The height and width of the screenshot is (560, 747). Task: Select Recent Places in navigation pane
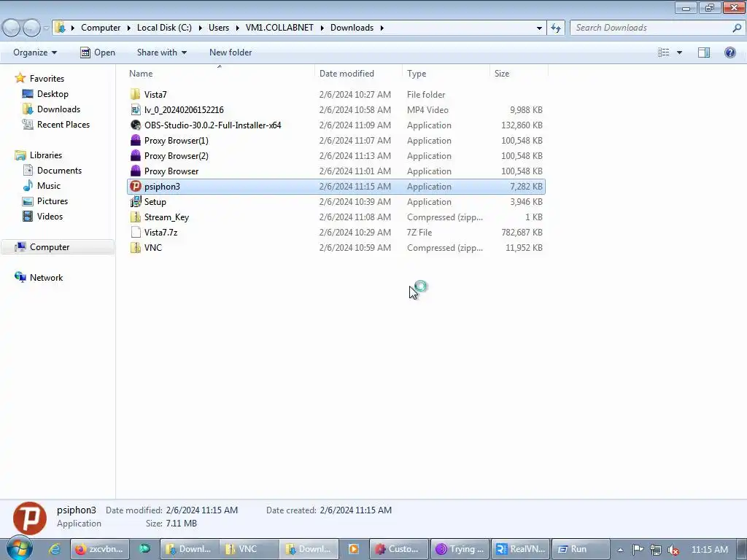pos(55,124)
